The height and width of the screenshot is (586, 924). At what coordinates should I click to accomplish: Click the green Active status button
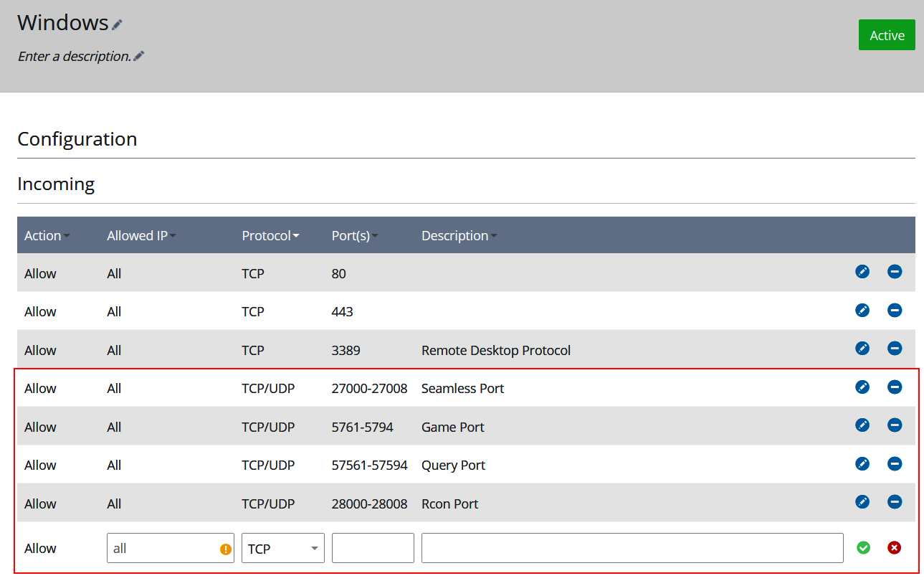[887, 34]
